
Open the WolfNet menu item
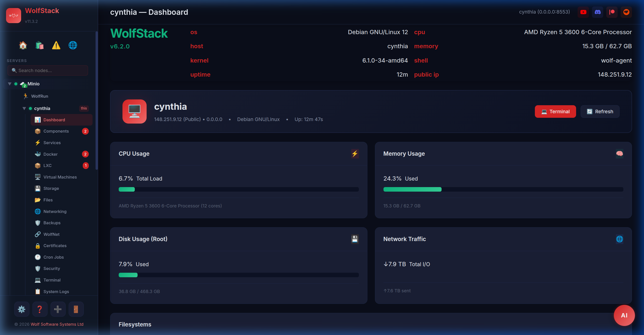point(61,234)
